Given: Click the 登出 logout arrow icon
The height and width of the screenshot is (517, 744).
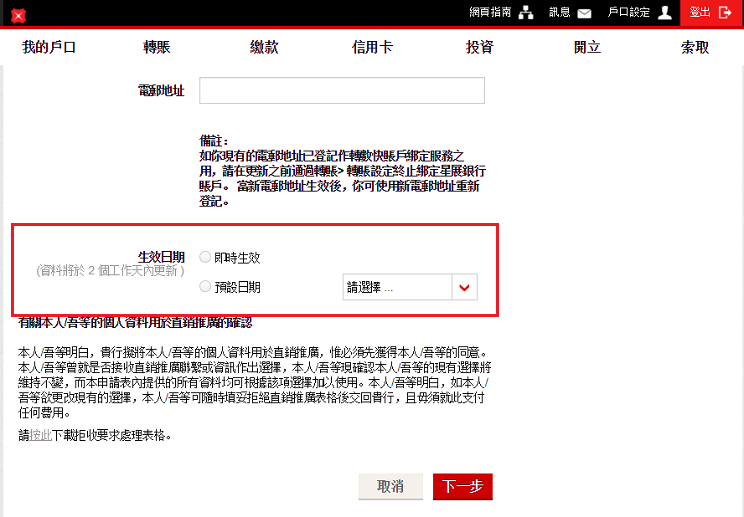Looking at the screenshot, I should coord(725,13).
